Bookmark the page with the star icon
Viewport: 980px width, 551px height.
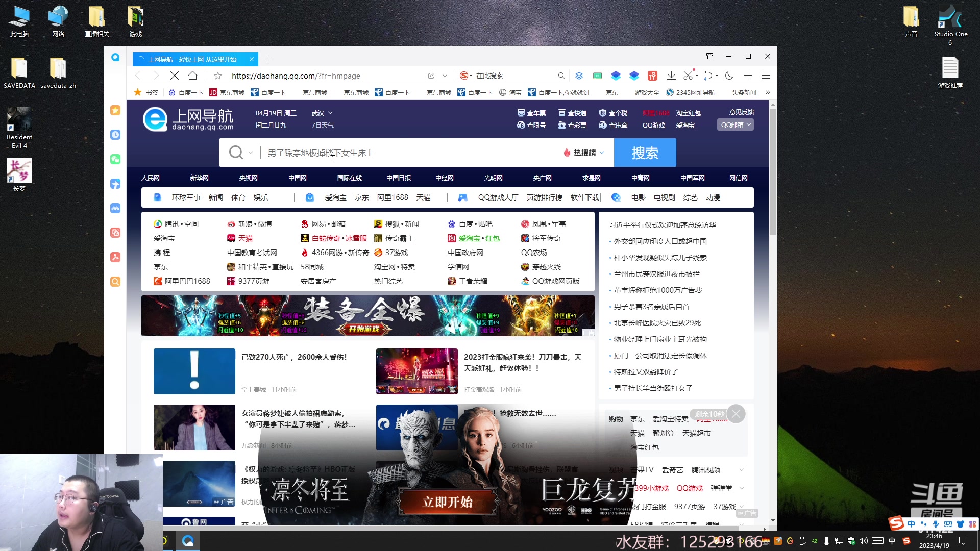tap(218, 76)
